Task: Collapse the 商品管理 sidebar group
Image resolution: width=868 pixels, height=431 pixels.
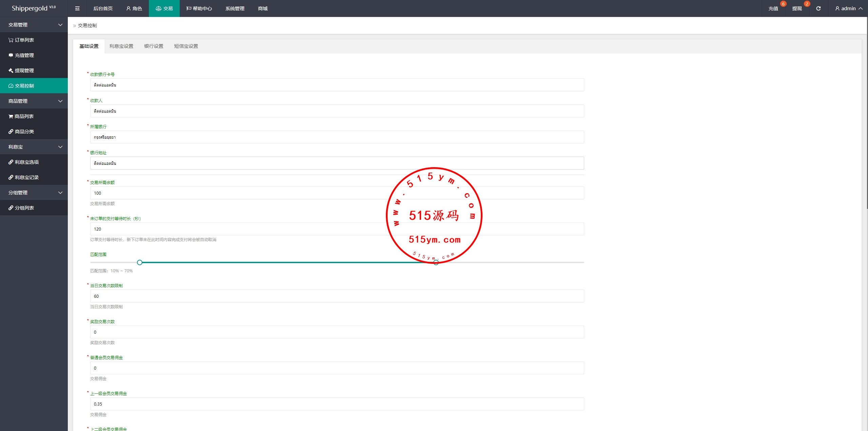Action: 34,101
